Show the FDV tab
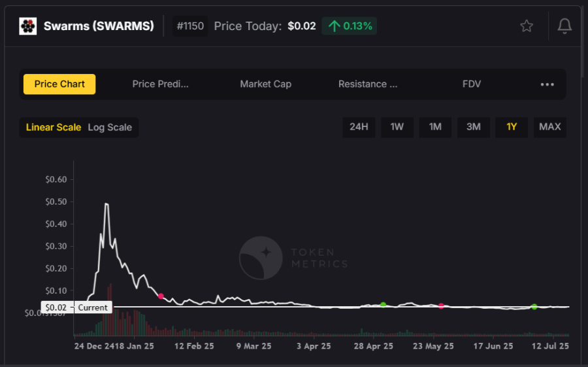The height and width of the screenshot is (367, 588). click(x=472, y=84)
